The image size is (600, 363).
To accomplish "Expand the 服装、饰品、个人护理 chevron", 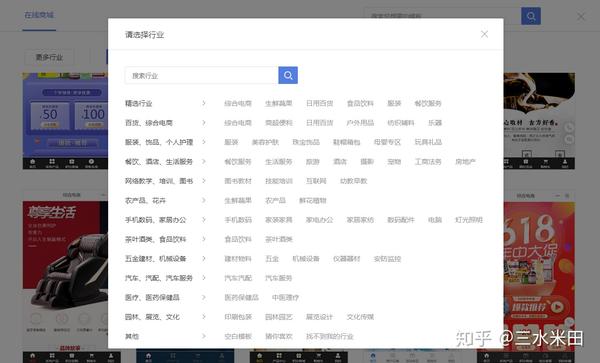I will [x=204, y=142].
